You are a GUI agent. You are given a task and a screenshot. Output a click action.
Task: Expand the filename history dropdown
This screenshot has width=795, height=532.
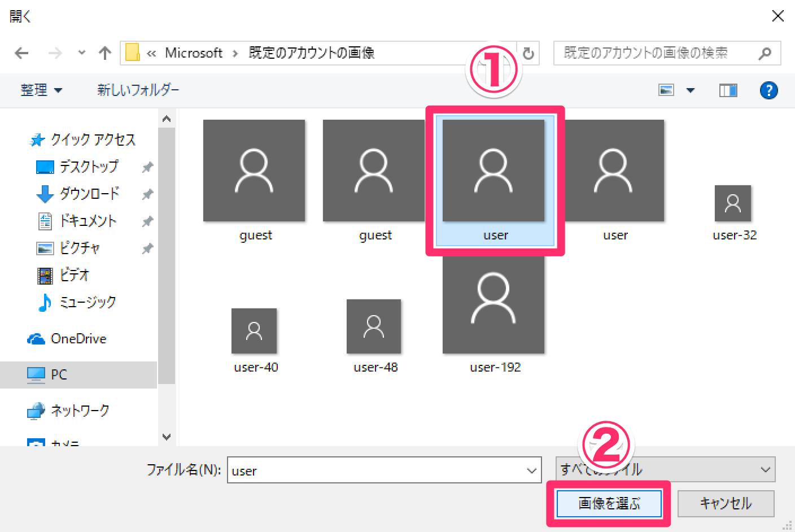tap(532, 470)
